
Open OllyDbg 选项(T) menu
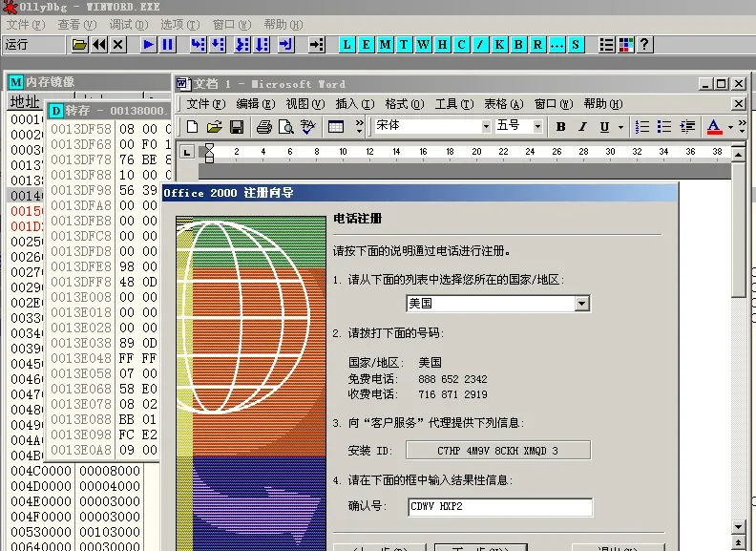click(x=179, y=25)
